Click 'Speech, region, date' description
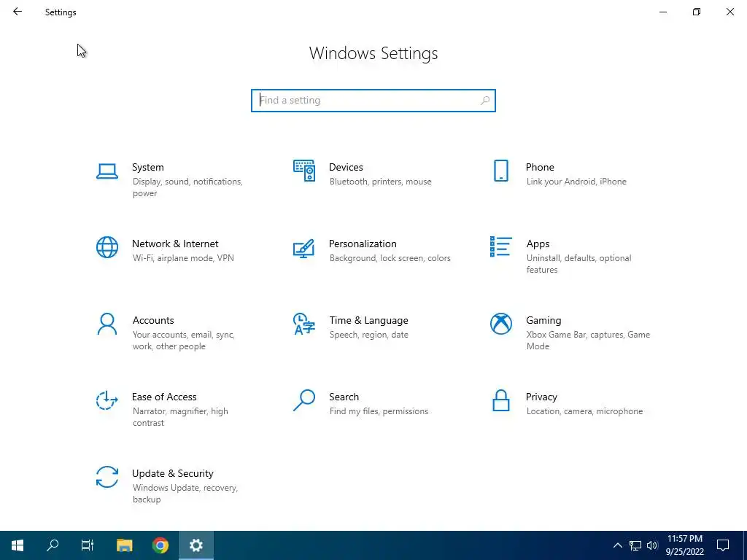 368,335
